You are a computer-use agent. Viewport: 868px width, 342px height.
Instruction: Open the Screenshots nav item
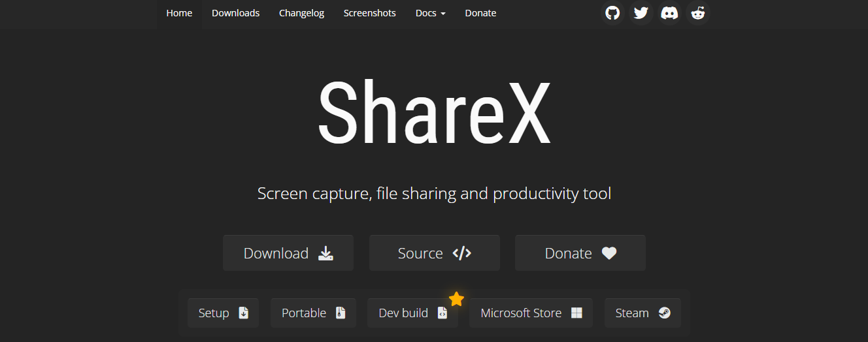[x=370, y=13]
